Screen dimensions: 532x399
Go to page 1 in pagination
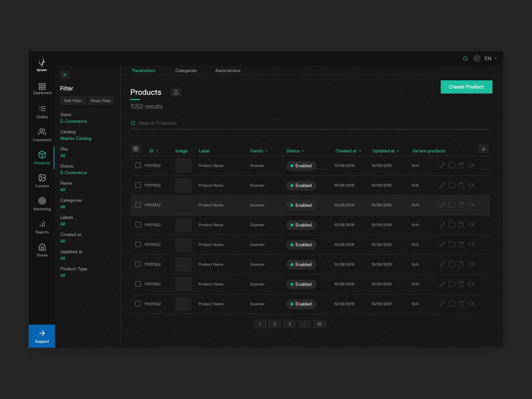tap(260, 324)
